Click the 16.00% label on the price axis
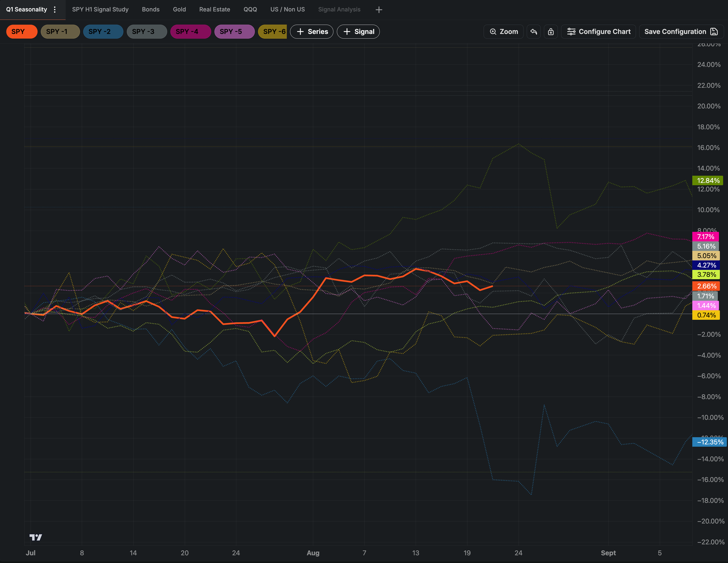Viewport: 728px width, 563px height. [x=709, y=148]
